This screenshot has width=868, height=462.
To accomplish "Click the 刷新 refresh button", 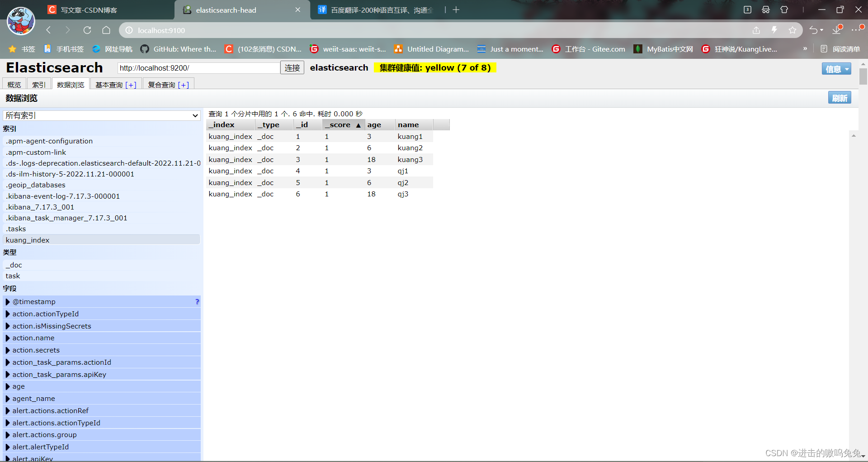I will [840, 98].
